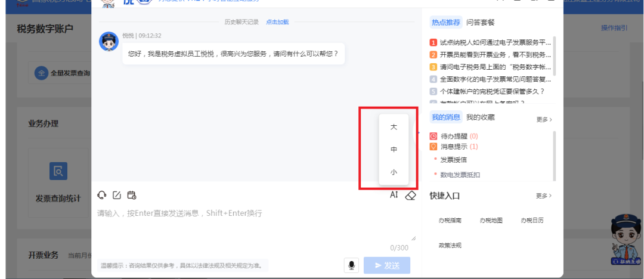This screenshot has width=644, height=279.
Task: Select 小 font size option
Action: point(394,172)
